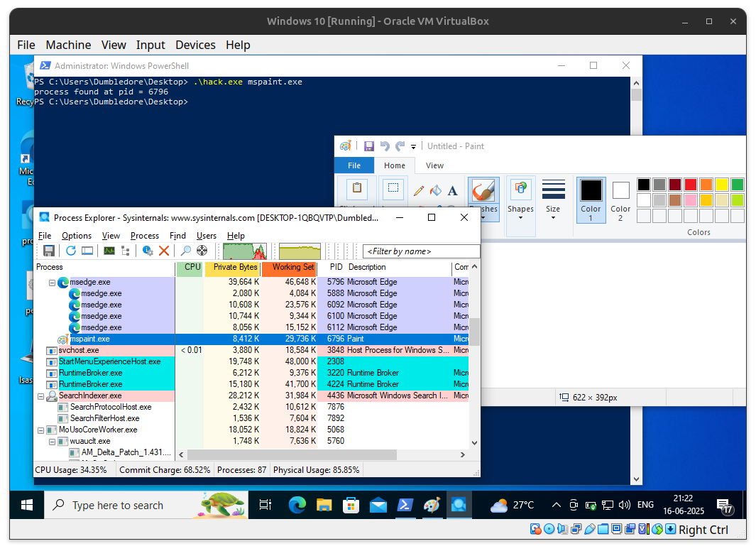Open the File tab in Paint
The image size is (756, 551).
354,165
